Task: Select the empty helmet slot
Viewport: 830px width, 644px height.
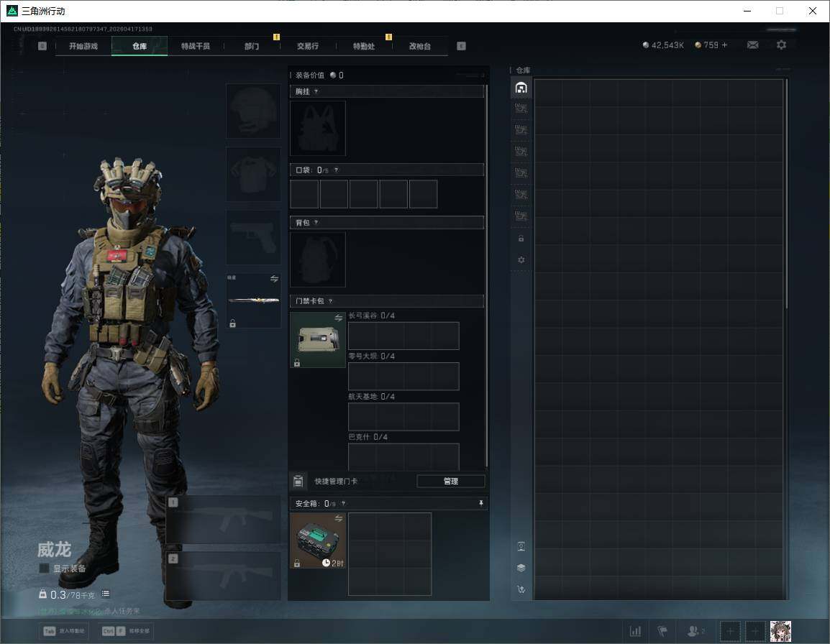Action: point(254,111)
